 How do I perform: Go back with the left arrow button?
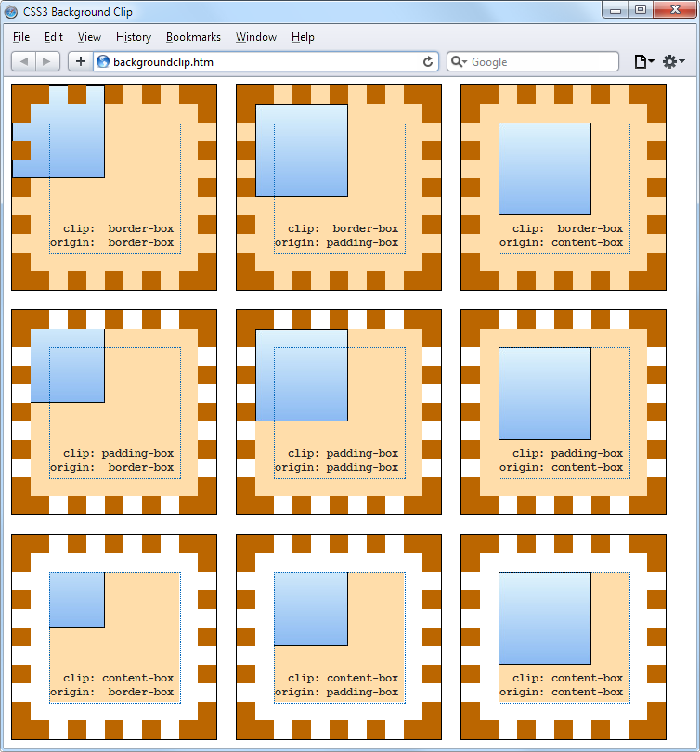[23, 61]
